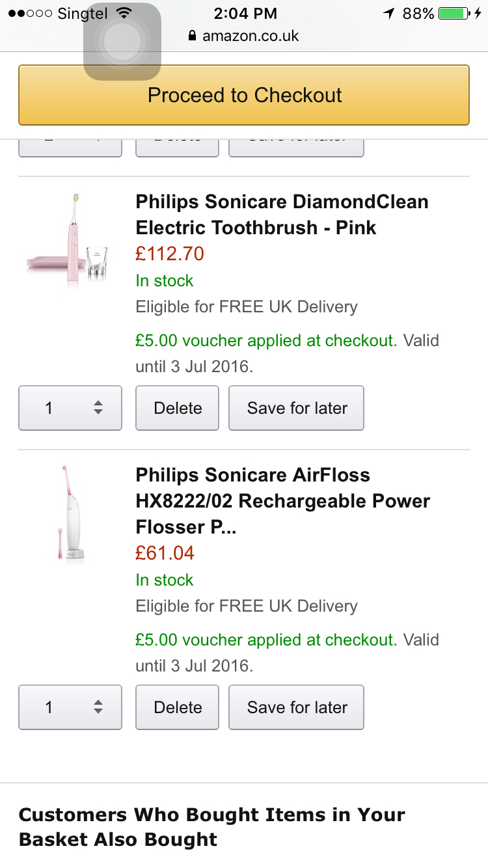Tap the location arrow status icon
This screenshot has height=868, width=488.
388,13
